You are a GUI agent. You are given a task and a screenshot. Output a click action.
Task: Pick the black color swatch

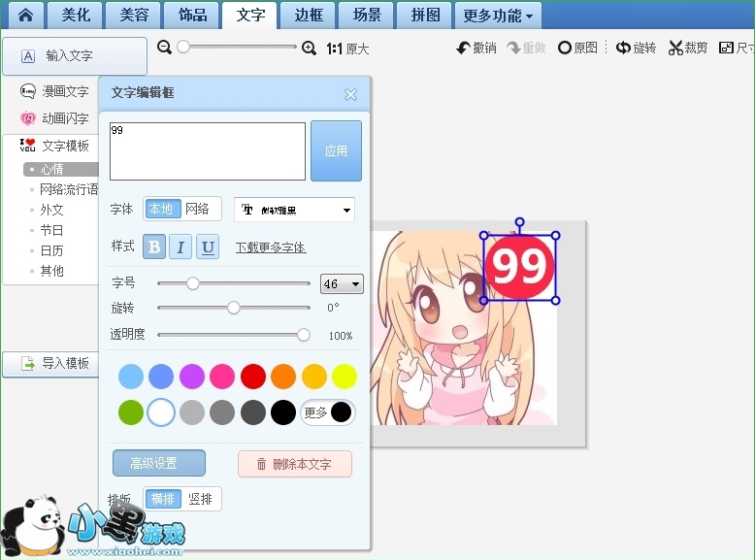(x=283, y=412)
